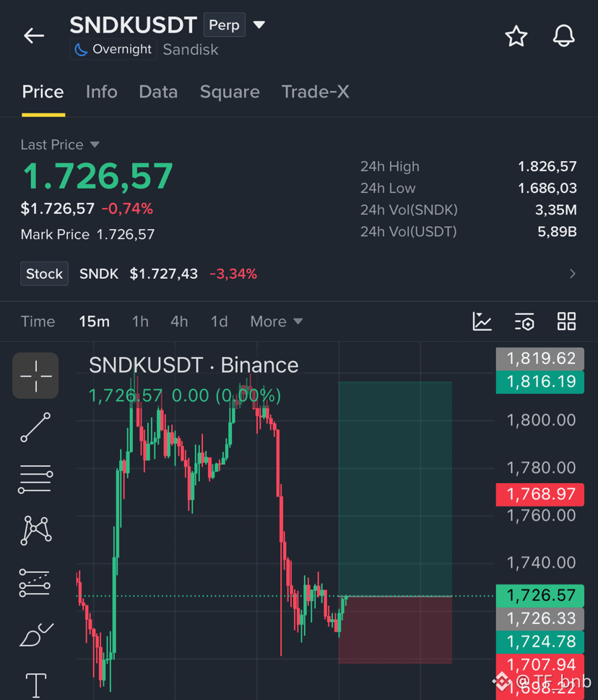This screenshot has height=700, width=598.
Task: Open the Last Price dropdown
Action: click(x=60, y=144)
